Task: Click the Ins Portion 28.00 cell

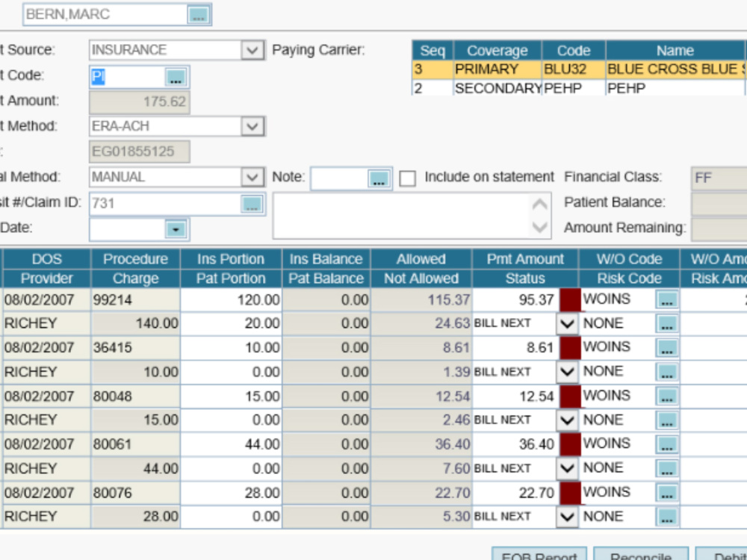Action: [231, 492]
